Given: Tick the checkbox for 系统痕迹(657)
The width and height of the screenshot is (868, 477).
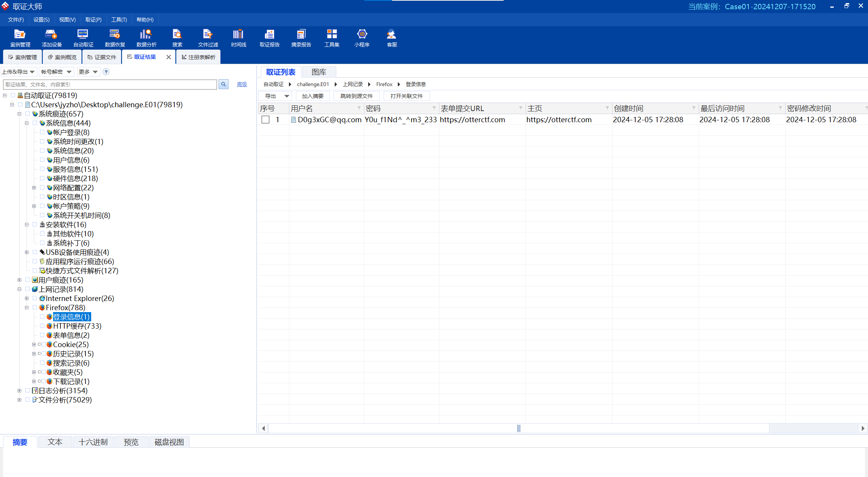Looking at the screenshot, I should 28,114.
